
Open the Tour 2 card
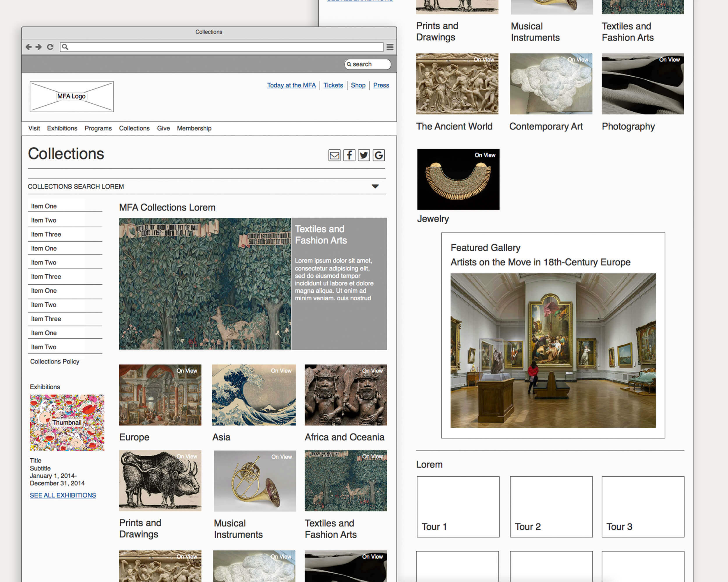point(552,507)
